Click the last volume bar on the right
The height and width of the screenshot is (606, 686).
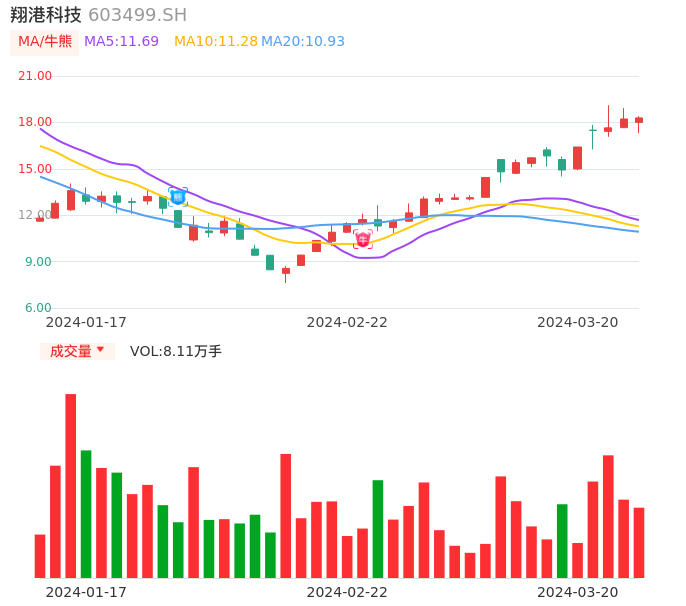pos(639,543)
